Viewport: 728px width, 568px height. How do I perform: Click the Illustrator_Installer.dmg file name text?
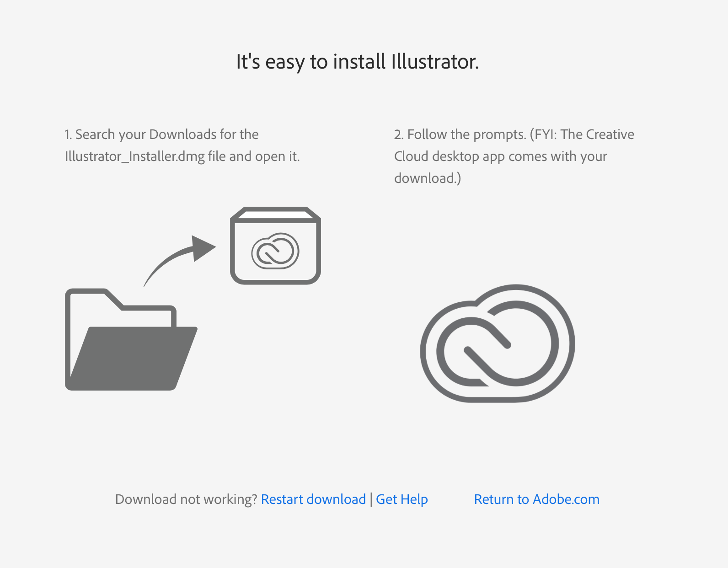135,156
